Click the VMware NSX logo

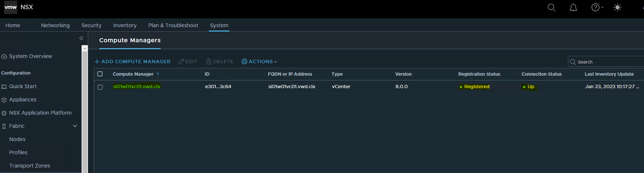[x=11, y=7]
